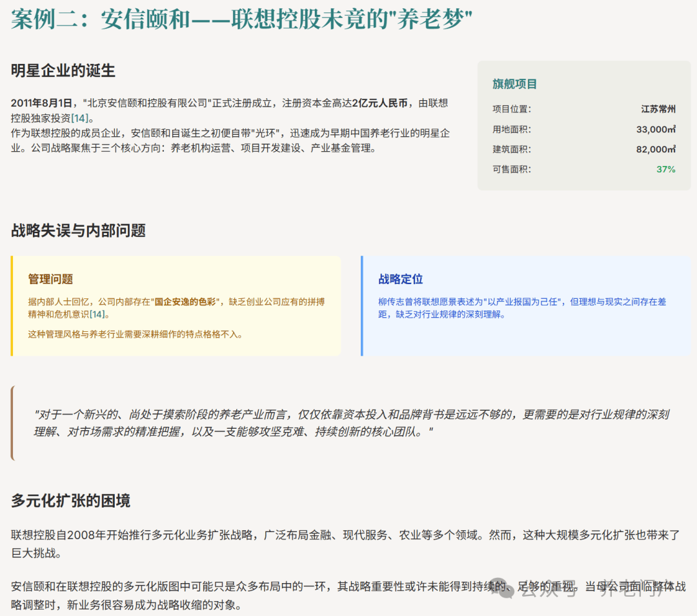Click the 江苏常州 project location value

(x=658, y=109)
